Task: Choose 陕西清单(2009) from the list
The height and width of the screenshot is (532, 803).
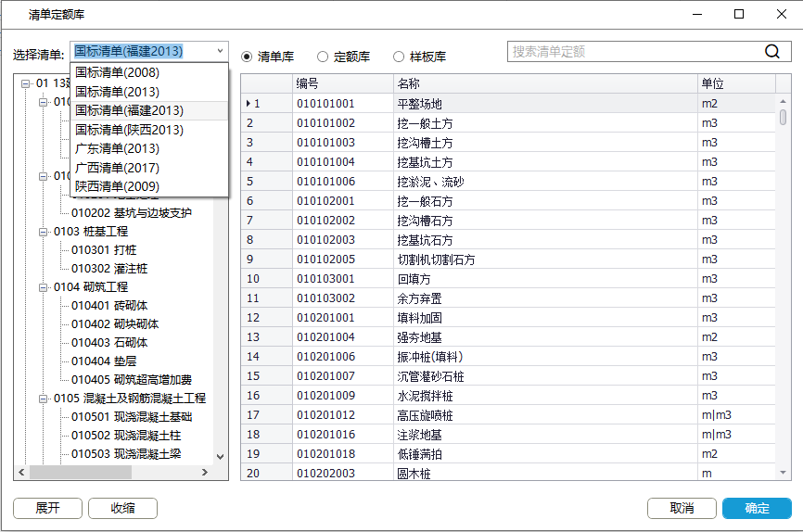Action: pyautogui.click(x=149, y=186)
